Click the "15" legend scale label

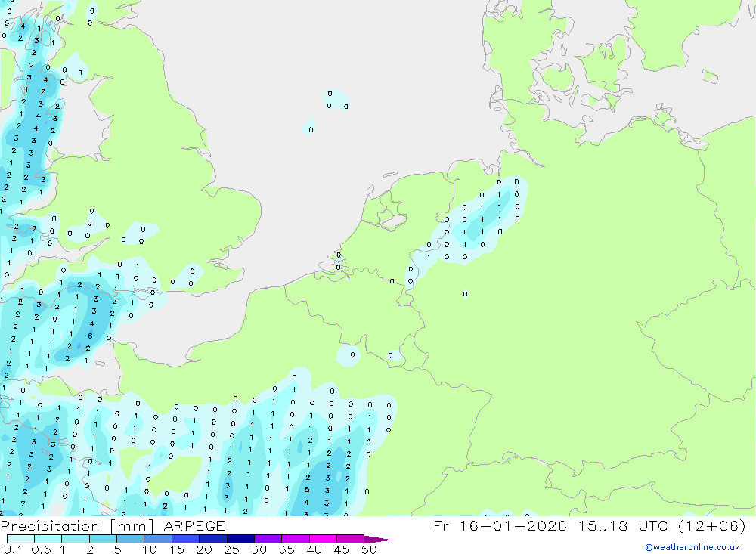[177, 549]
